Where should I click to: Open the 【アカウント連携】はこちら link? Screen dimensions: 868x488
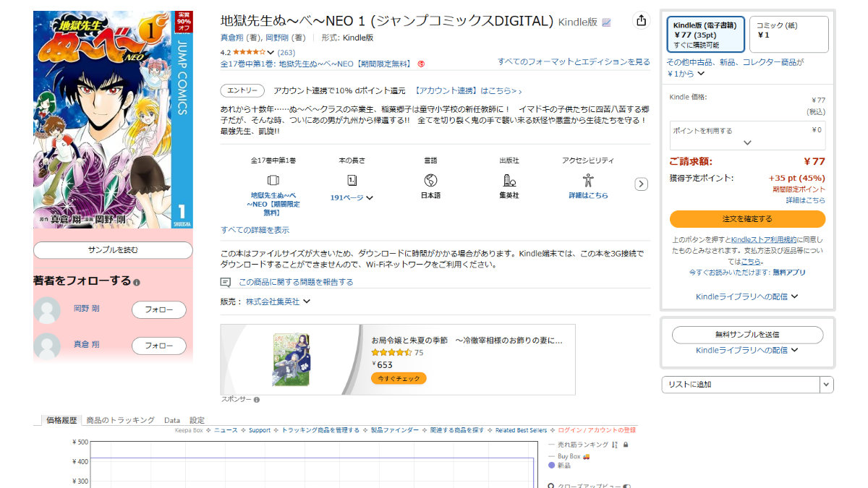(468, 91)
